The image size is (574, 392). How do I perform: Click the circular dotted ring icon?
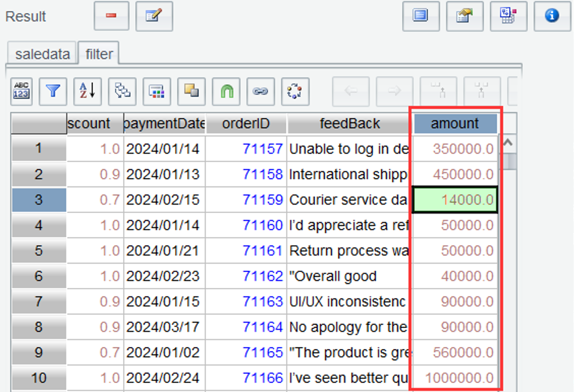click(x=295, y=91)
